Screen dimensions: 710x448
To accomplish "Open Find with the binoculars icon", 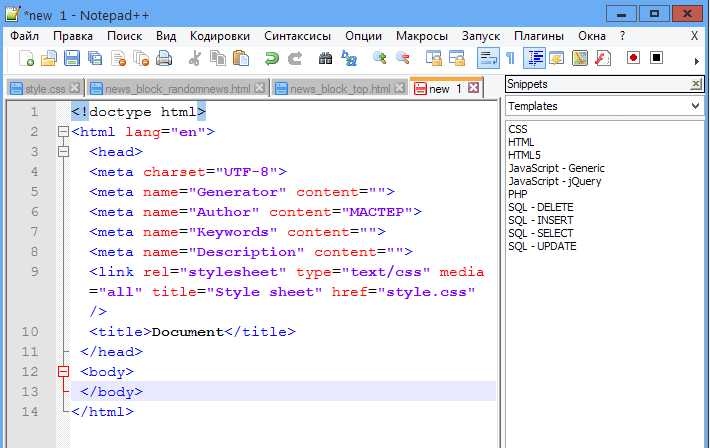I will coord(325,58).
